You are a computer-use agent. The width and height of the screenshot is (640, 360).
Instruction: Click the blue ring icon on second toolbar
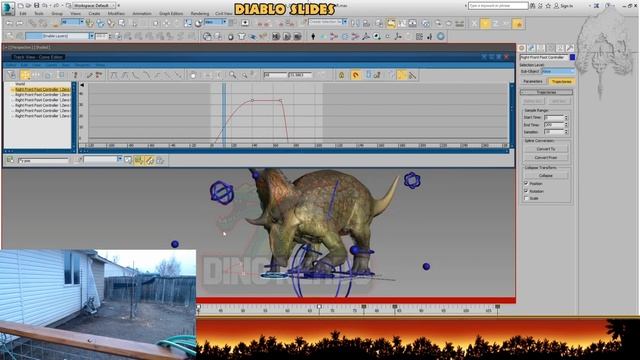[x=440, y=36]
